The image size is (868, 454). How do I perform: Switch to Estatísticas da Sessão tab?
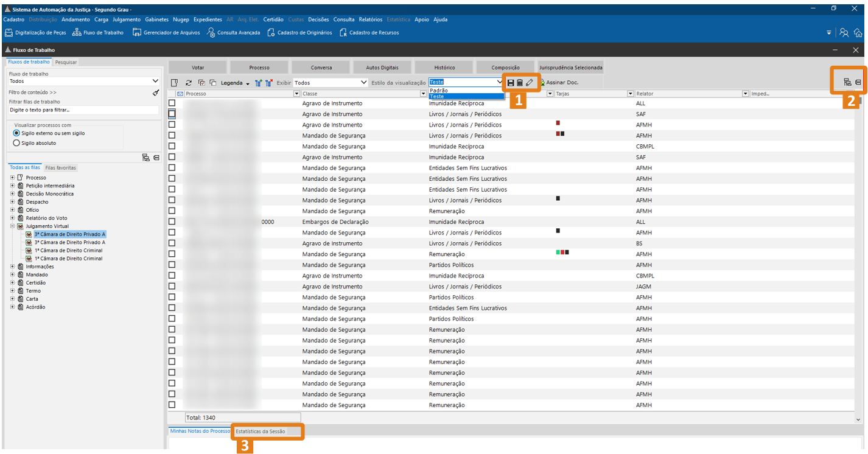point(260,431)
